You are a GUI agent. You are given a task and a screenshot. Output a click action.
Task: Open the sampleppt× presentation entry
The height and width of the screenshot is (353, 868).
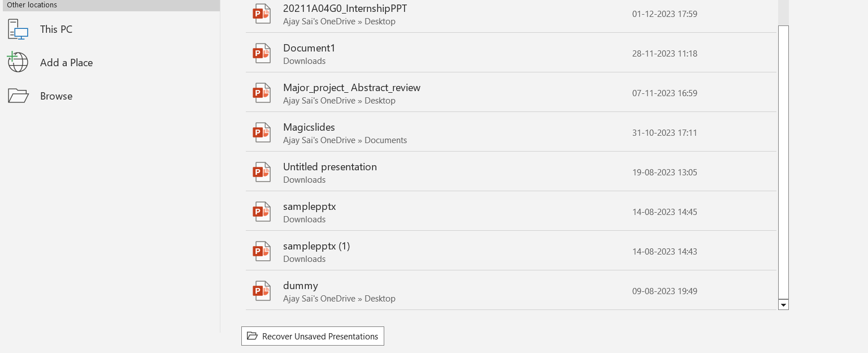click(309, 206)
